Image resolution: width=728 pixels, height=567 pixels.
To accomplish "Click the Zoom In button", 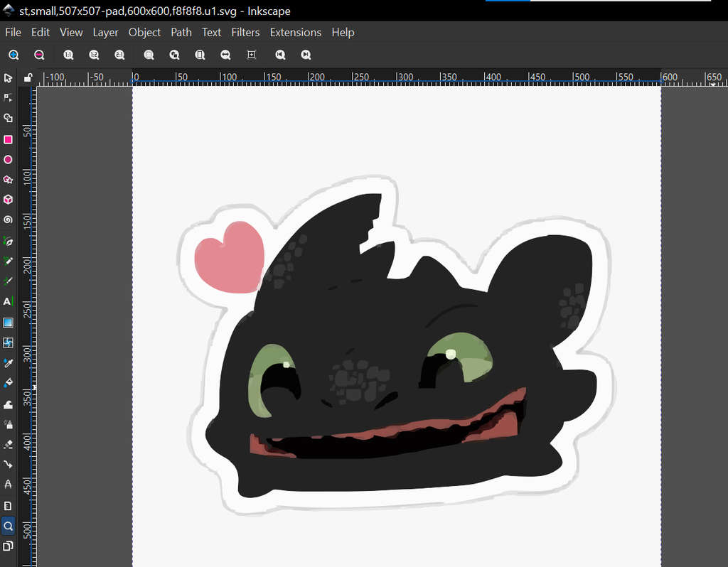I will pos(14,55).
